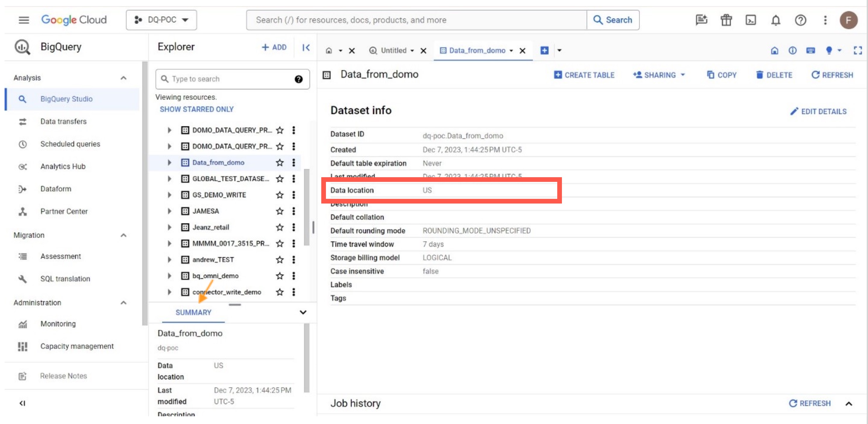Show starred resources only
This screenshot has height=424, width=868.
197,109
